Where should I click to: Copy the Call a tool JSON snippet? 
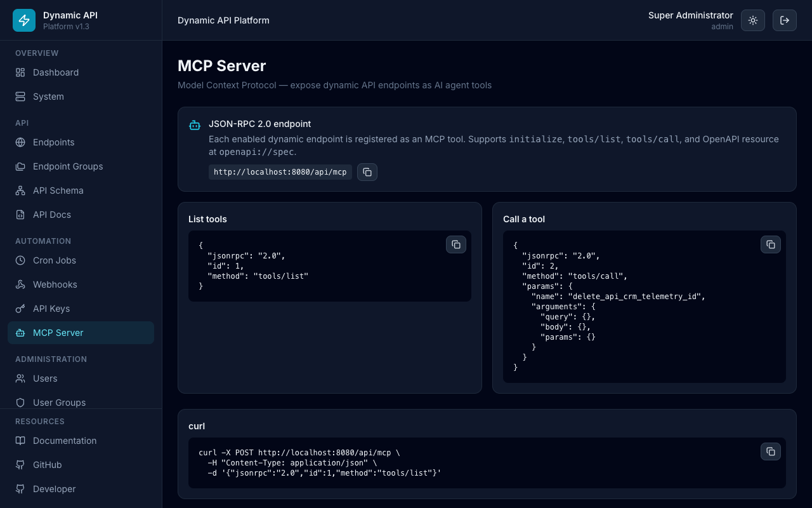(x=771, y=244)
